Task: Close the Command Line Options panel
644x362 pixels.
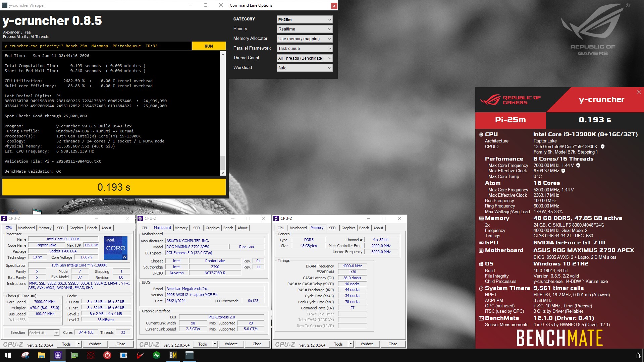Action: [334, 5]
